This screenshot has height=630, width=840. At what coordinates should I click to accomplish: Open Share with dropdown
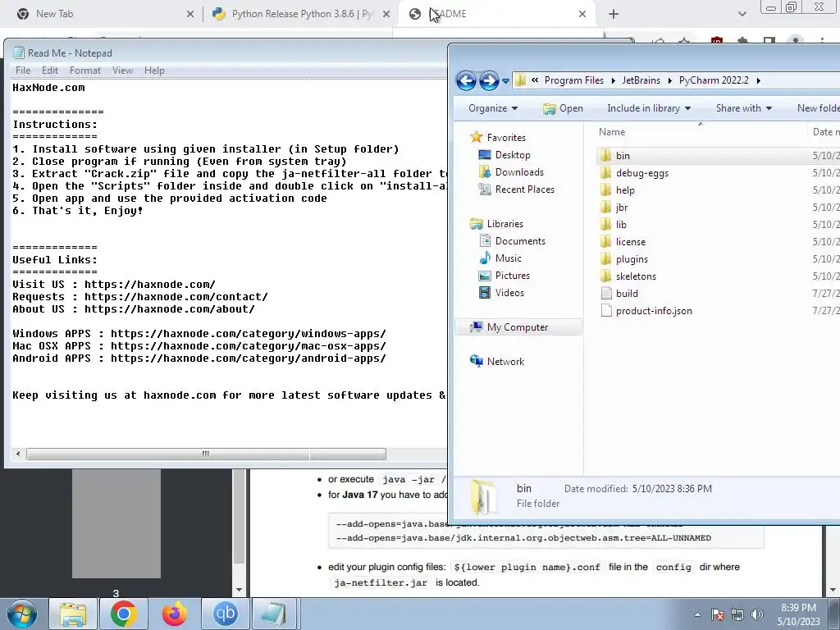[743, 108]
